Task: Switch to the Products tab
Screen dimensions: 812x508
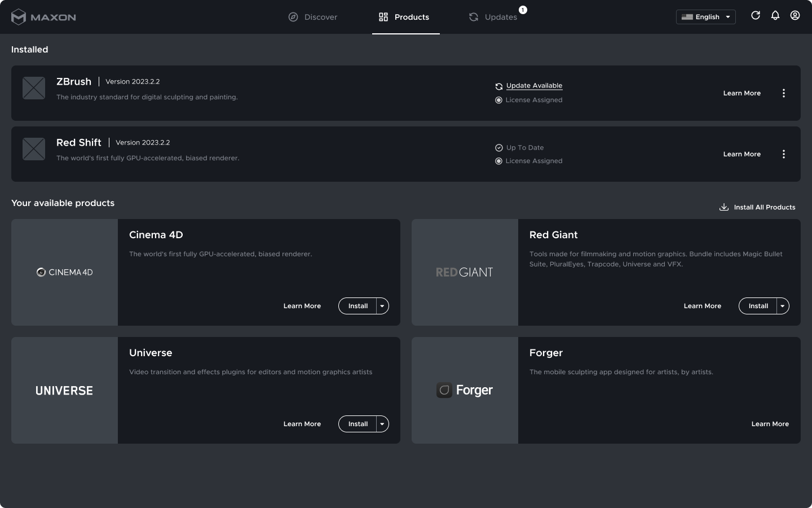Action: [x=404, y=17]
